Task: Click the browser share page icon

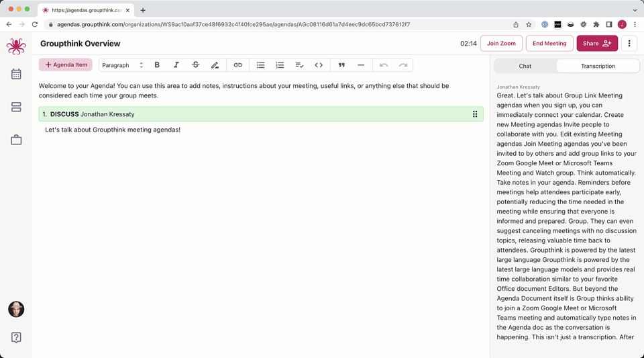Action: coord(516,24)
